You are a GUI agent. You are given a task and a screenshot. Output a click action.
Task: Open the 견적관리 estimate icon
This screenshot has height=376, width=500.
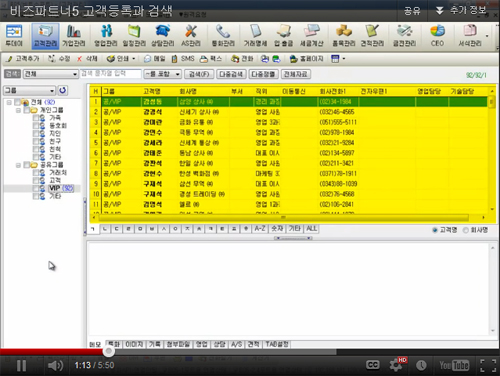pyautogui.click(x=372, y=35)
